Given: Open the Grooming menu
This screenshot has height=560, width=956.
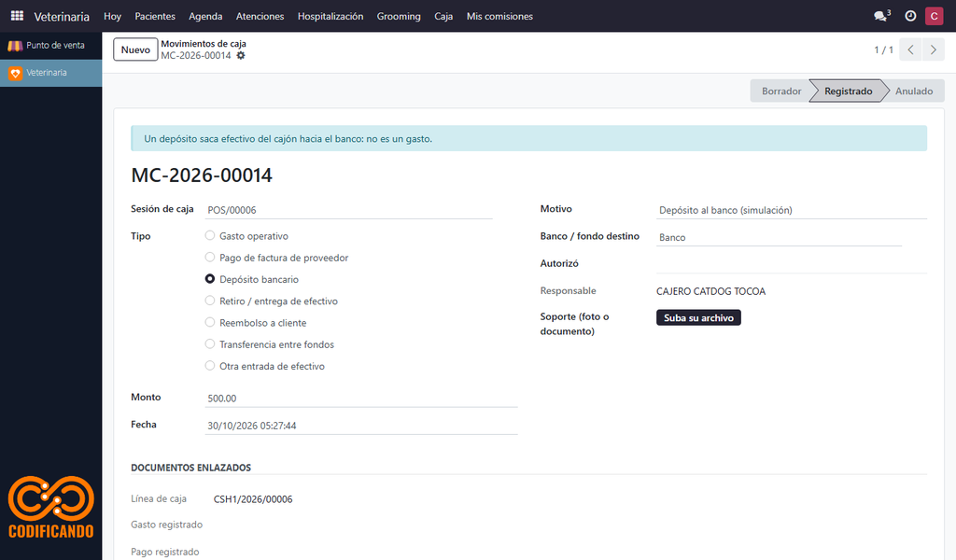Looking at the screenshot, I should point(399,17).
